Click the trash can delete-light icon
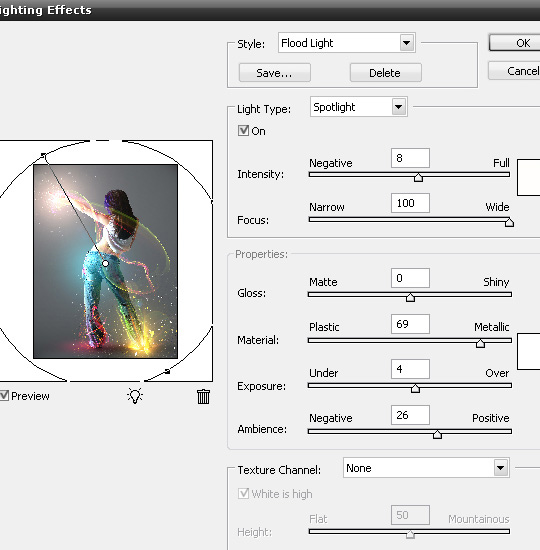 click(203, 397)
